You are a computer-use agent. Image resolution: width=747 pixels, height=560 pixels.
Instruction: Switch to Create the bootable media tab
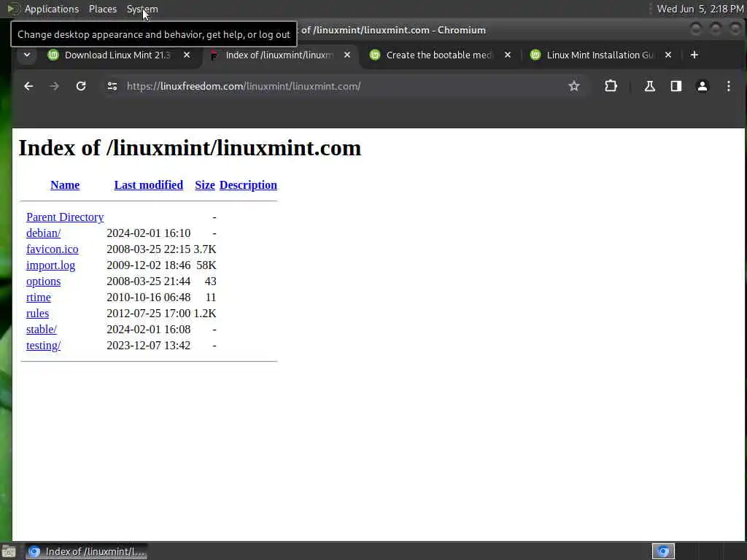[x=438, y=55]
